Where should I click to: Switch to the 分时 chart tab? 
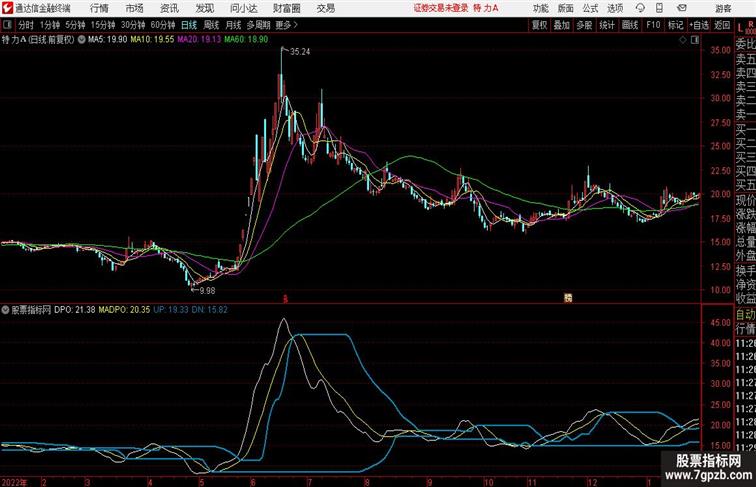26,25
